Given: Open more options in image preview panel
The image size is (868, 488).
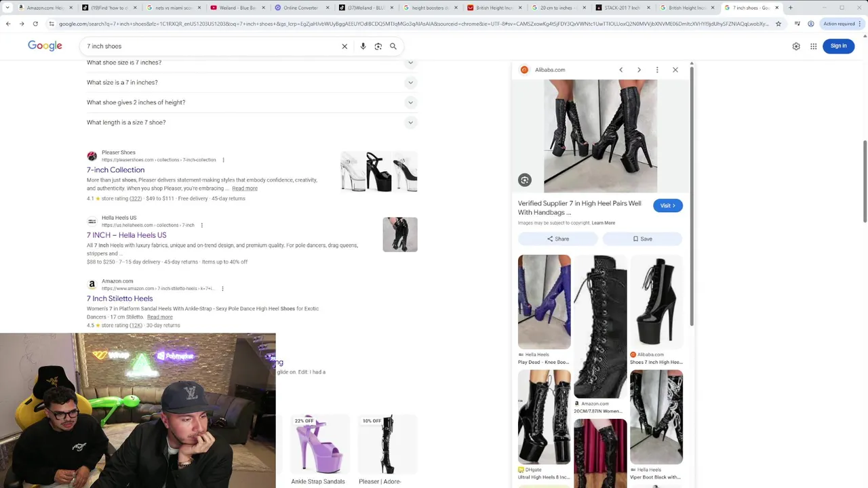Looking at the screenshot, I should (657, 70).
